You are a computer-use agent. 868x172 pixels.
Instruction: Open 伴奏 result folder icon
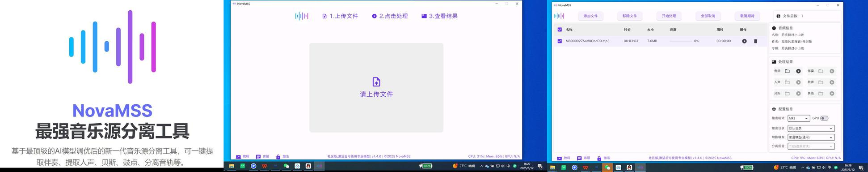coord(821,71)
